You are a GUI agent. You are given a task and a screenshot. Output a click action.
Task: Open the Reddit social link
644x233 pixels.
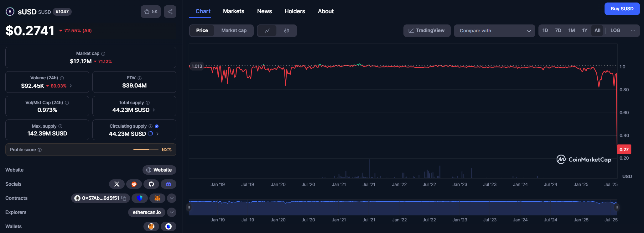pos(134,184)
